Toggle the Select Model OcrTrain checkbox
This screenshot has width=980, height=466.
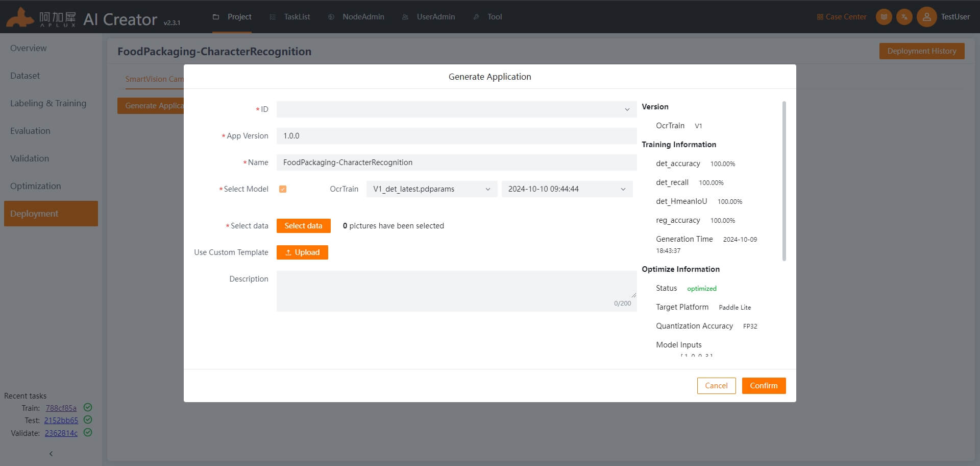pos(283,189)
